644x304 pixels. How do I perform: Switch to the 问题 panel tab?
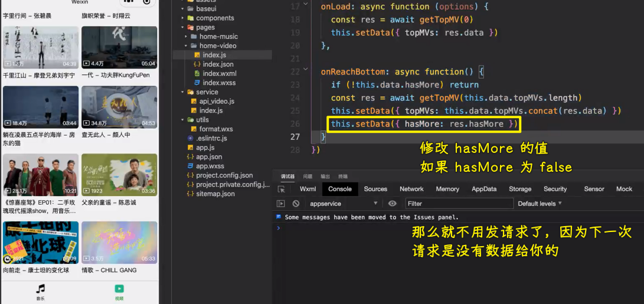(x=308, y=176)
